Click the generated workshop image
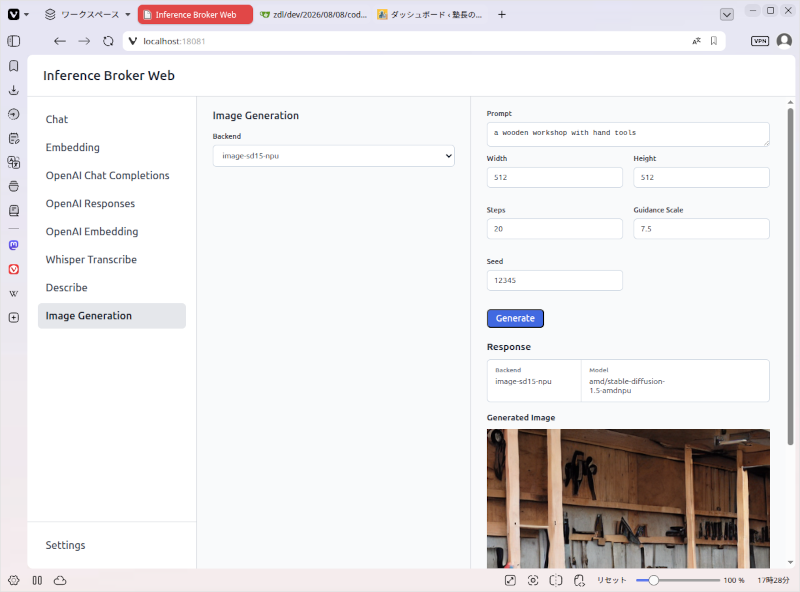 (x=628, y=499)
